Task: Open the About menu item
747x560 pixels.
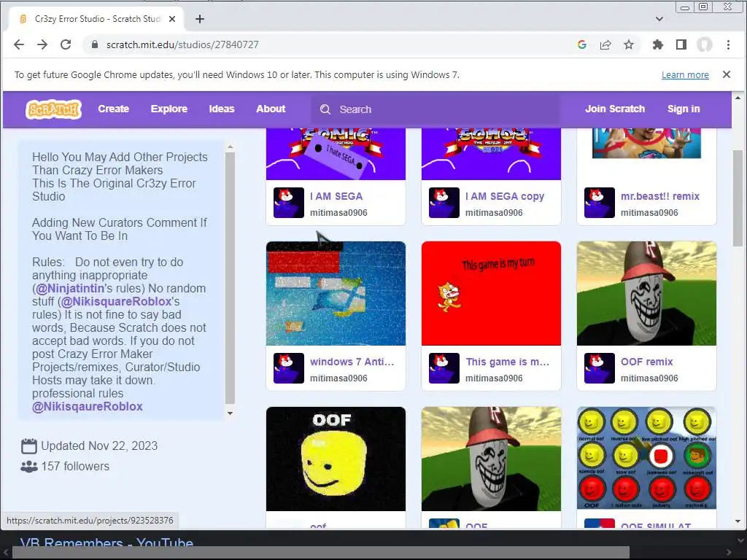Action: tap(271, 109)
